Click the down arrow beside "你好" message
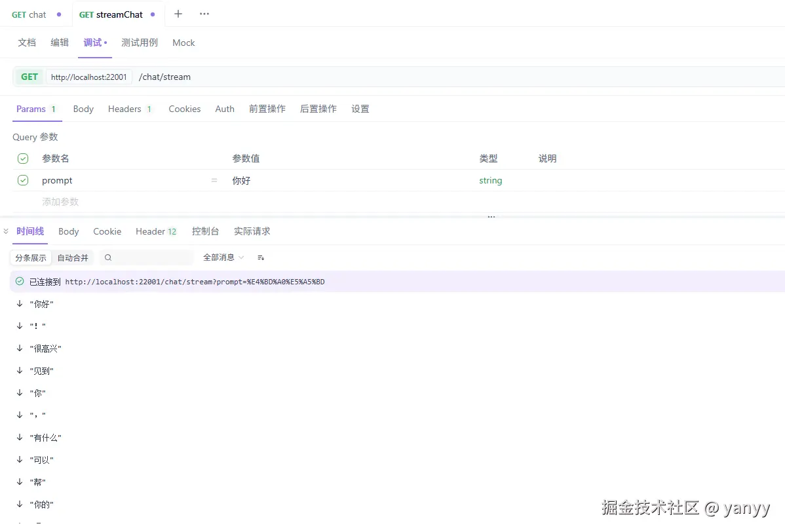This screenshot has width=785, height=532. coord(20,304)
